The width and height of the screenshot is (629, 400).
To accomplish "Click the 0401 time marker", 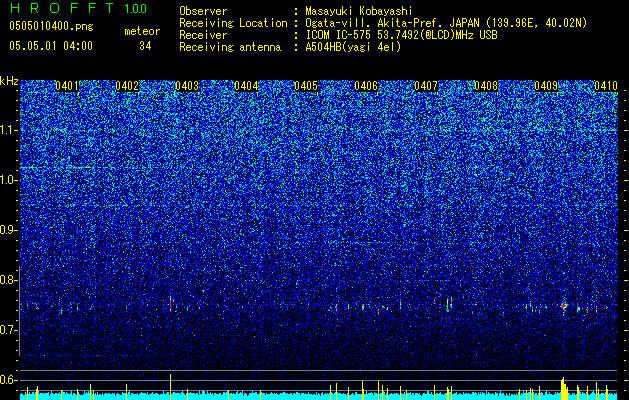I will (x=67, y=86).
